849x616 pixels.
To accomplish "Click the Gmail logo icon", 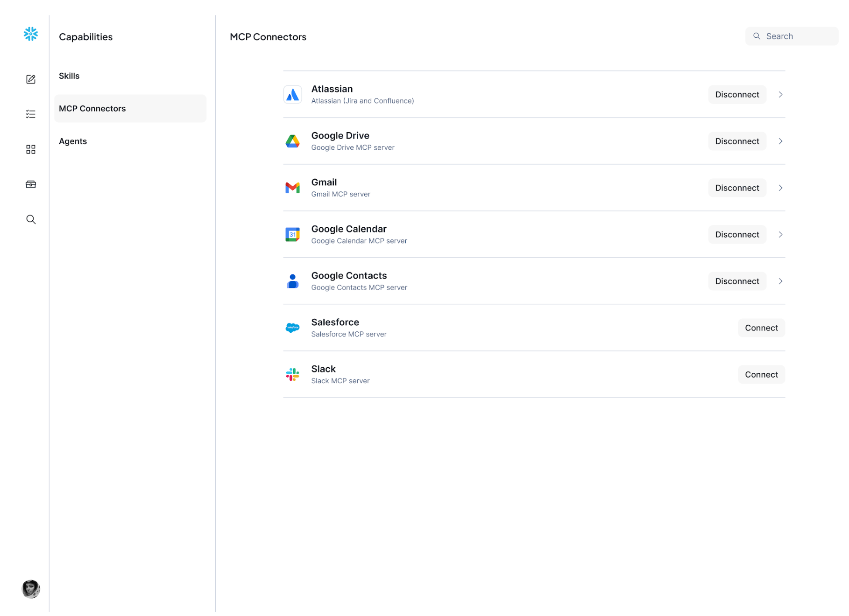I will 293,188.
